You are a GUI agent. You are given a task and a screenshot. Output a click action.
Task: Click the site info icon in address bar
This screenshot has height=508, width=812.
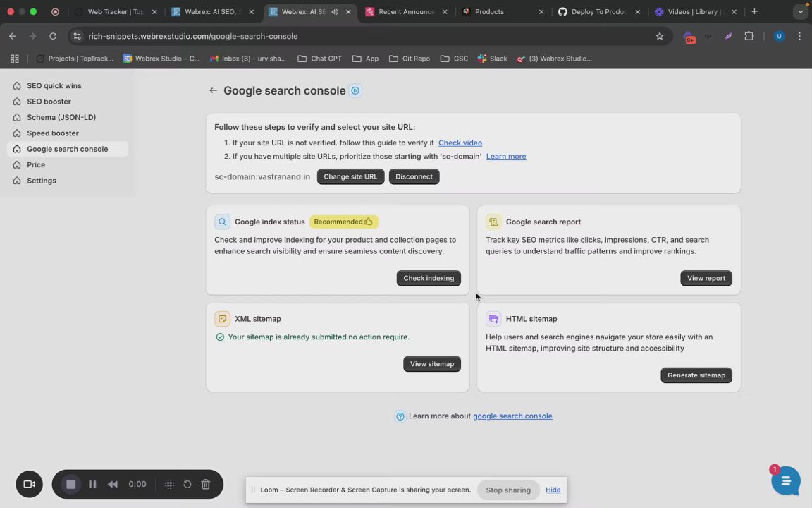[x=77, y=36]
